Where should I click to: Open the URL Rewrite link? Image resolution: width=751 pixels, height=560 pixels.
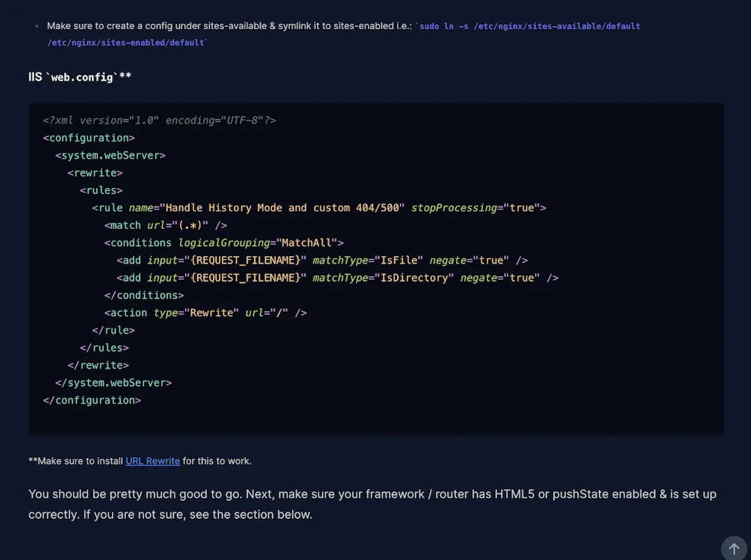tap(152, 461)
